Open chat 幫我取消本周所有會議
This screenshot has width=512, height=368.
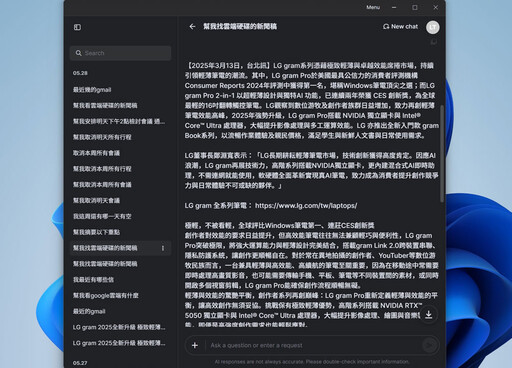[x=102, y=185]
